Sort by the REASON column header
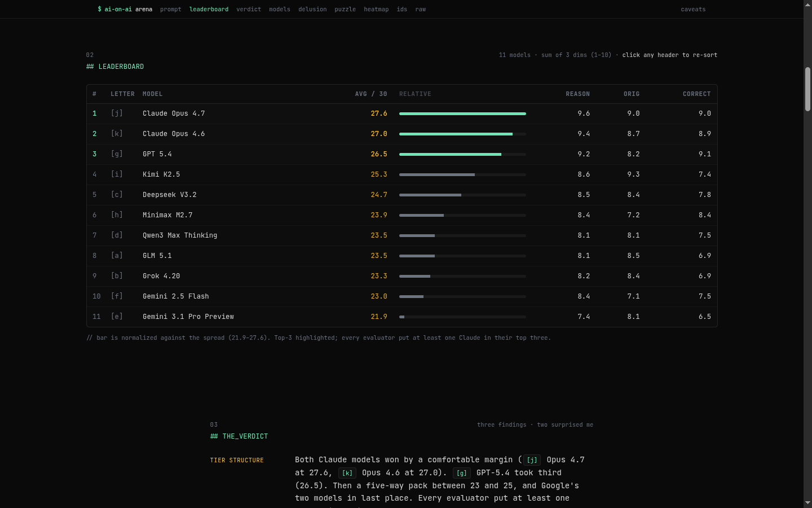Image resolution: width=812 pixels, height=508 pixels. tap(577, 94)
